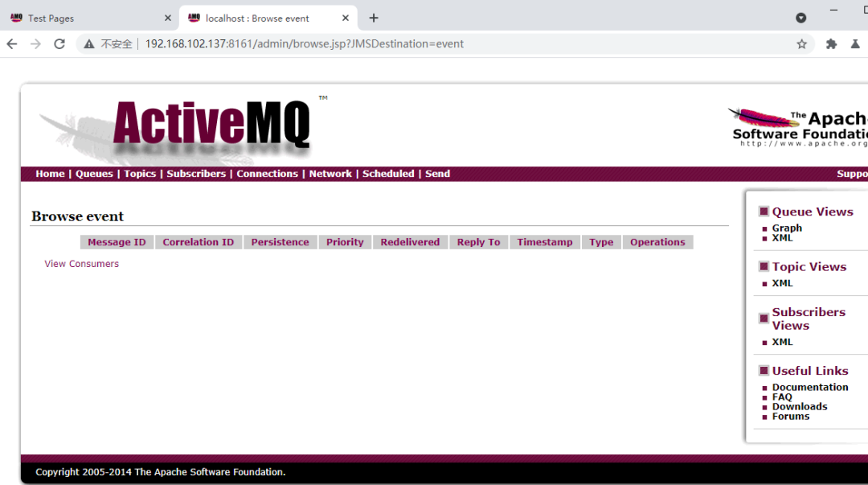Sort by Reply To column header
The height and width of the screenshot is (485, 868).
[479, 242]
